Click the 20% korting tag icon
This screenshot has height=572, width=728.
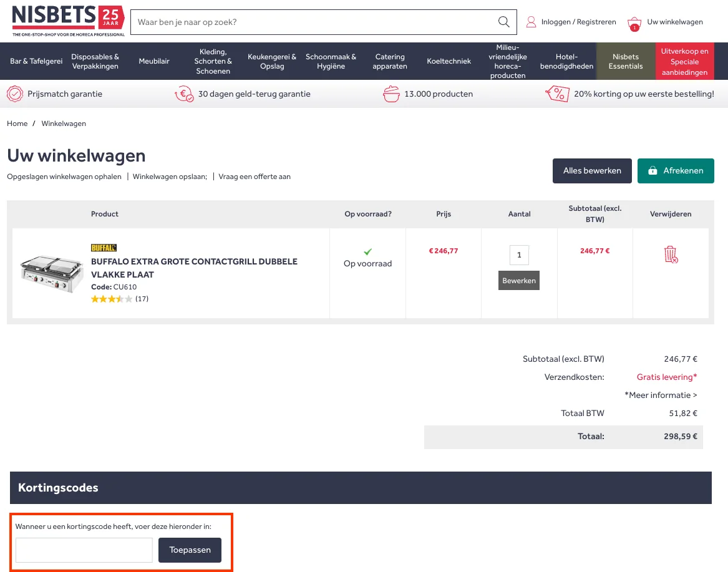556,94
